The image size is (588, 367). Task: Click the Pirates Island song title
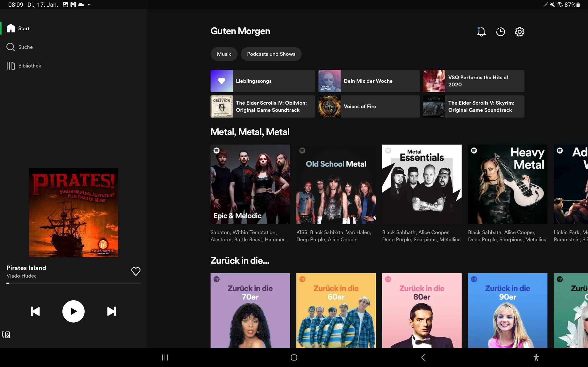(x=26, y=268)
